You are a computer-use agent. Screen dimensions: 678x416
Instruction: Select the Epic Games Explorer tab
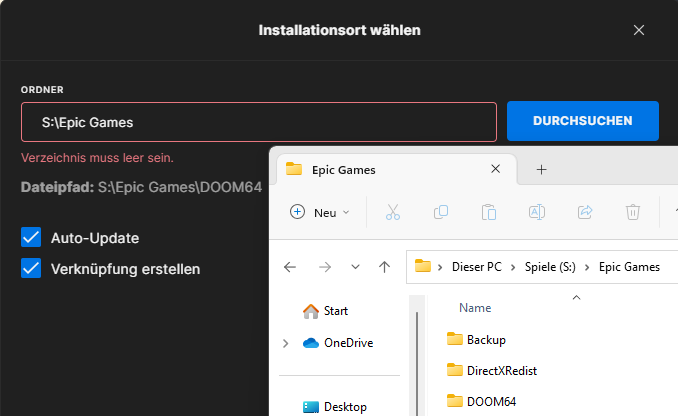point(397,170)
